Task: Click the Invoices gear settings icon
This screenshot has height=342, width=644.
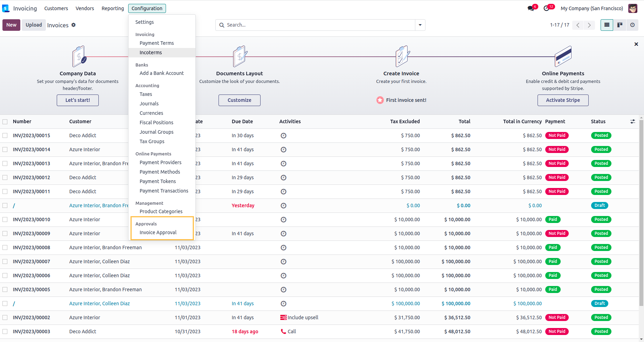Action: (x=74, y=25)
